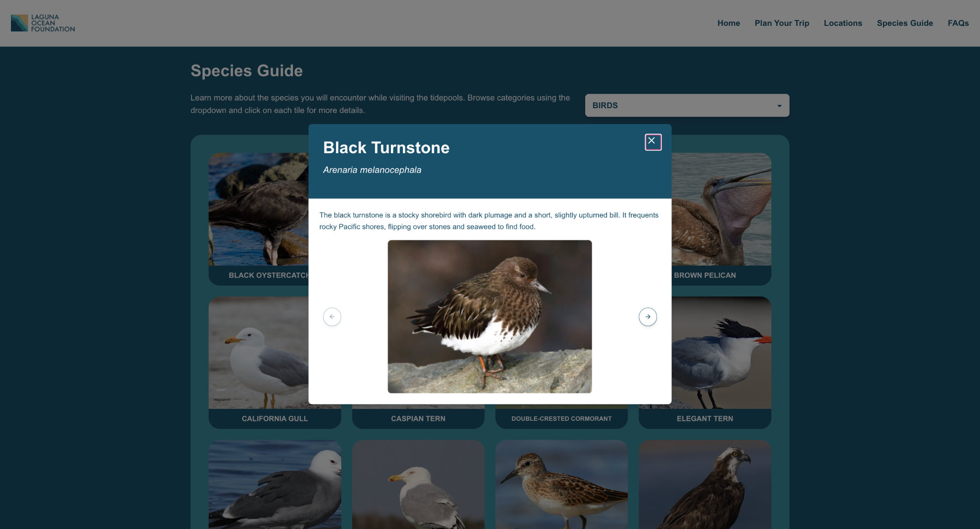Open FAQs page
Viewport: 980px width, 529px height.
(958, 23)
